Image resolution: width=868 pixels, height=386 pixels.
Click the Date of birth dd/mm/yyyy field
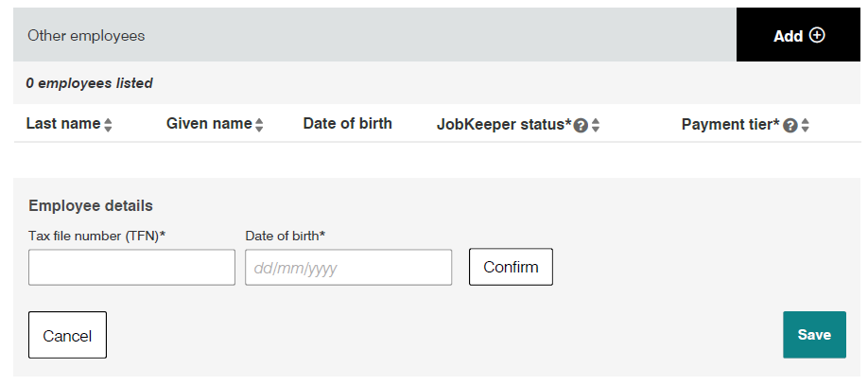tap(348, 268)
